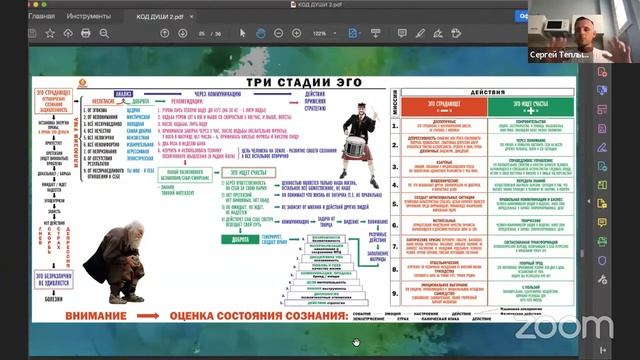Open the sign document pen tool
Image resolution: width=640 pixels, height=360 pixels.
point(438,33)
